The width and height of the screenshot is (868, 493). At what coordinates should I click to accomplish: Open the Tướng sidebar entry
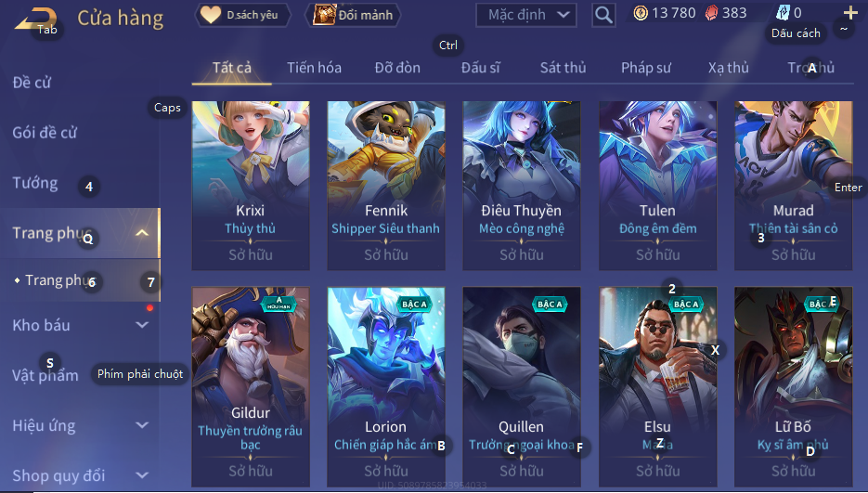[35, 183]
